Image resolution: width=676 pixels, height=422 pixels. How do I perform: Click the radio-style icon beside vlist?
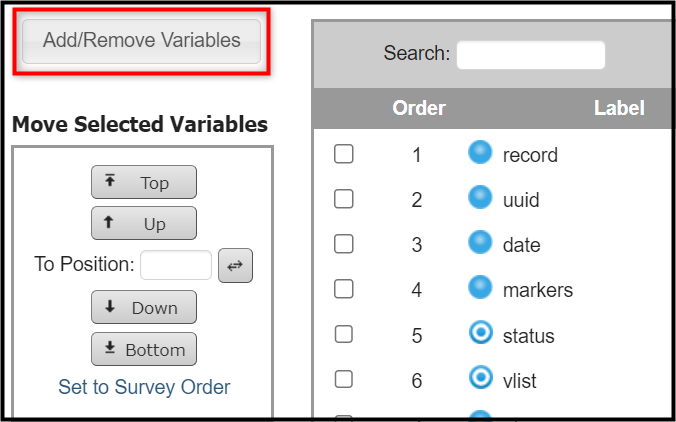(480, 378)
